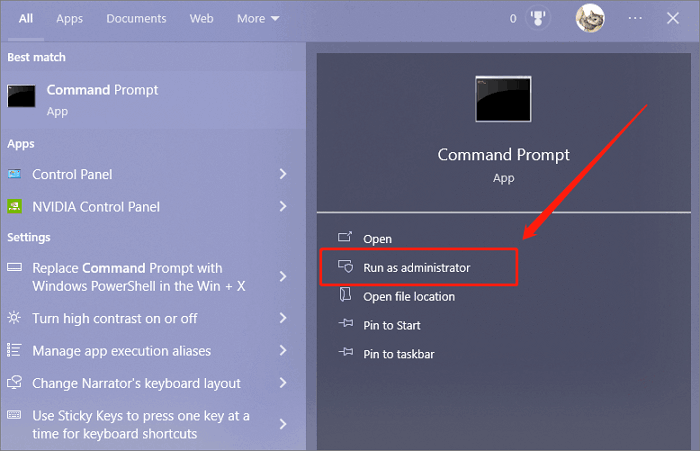This screenshot has width=700, height=451.
Task: Click the Control Panel app icon
Action: [14, 174]
